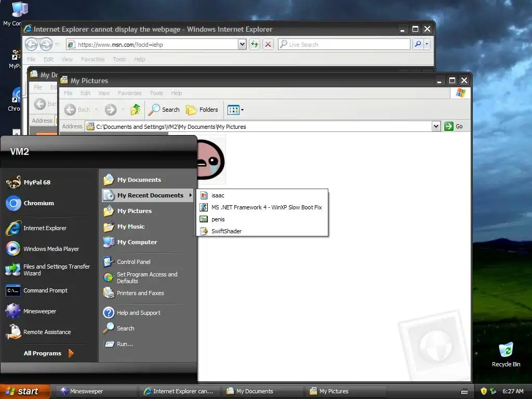
Task: Expand My Recent Documents submenu
Action: click(x=148, y=195)
